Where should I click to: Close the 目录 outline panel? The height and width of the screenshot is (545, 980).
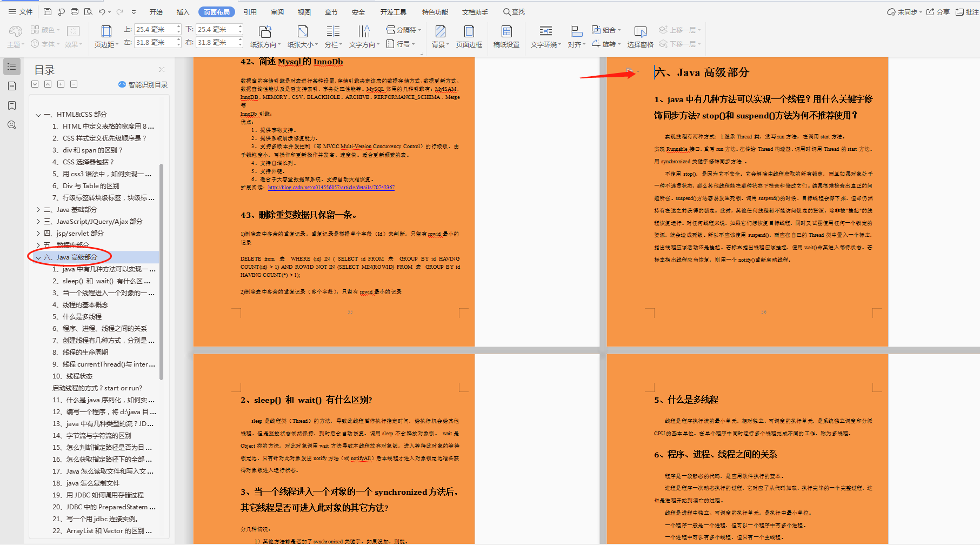click(162, 69)
